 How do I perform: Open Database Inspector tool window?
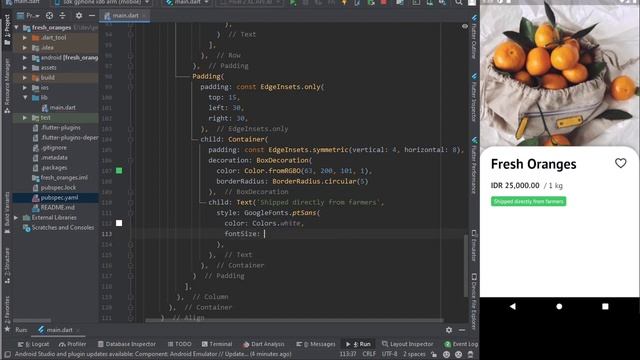[127, 344]
